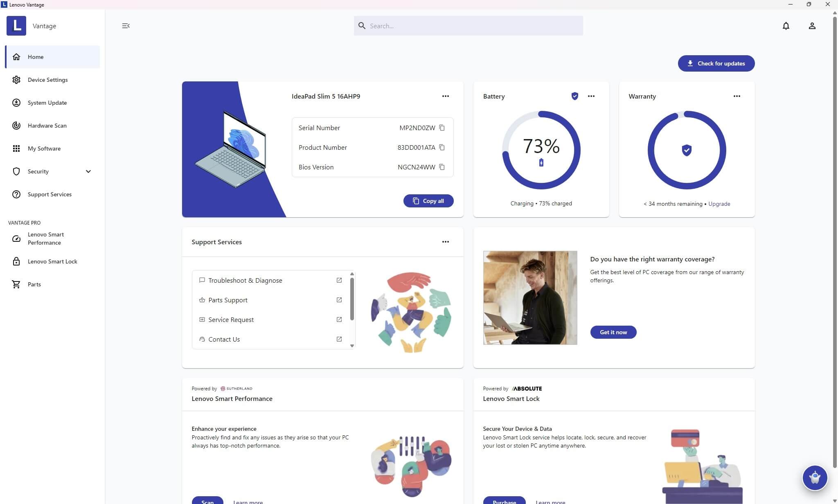Click the Parts icon in sidebar
The image size is (838, 504).
tap(16, 284)
